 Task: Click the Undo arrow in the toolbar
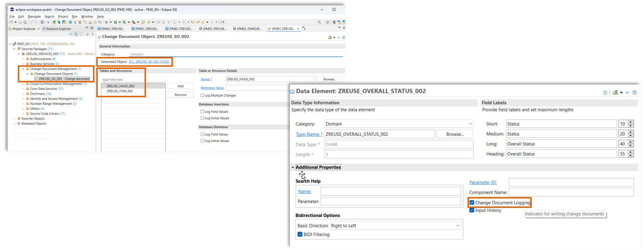click(x=31, y=22)
